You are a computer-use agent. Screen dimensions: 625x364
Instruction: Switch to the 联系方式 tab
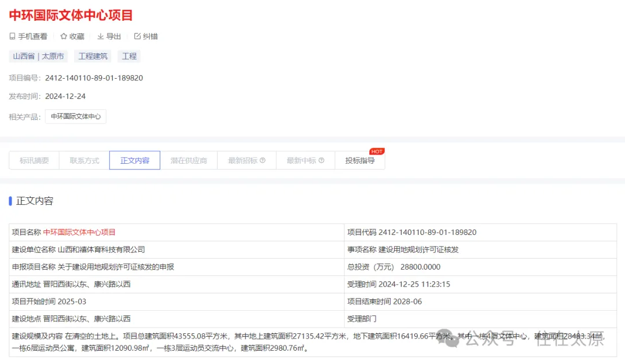tap(84, 160)
